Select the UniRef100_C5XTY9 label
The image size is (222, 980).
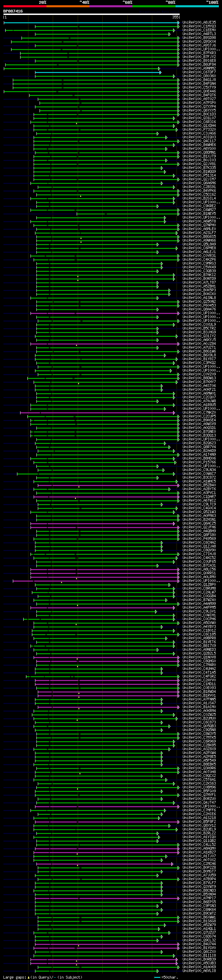point(199,88)
